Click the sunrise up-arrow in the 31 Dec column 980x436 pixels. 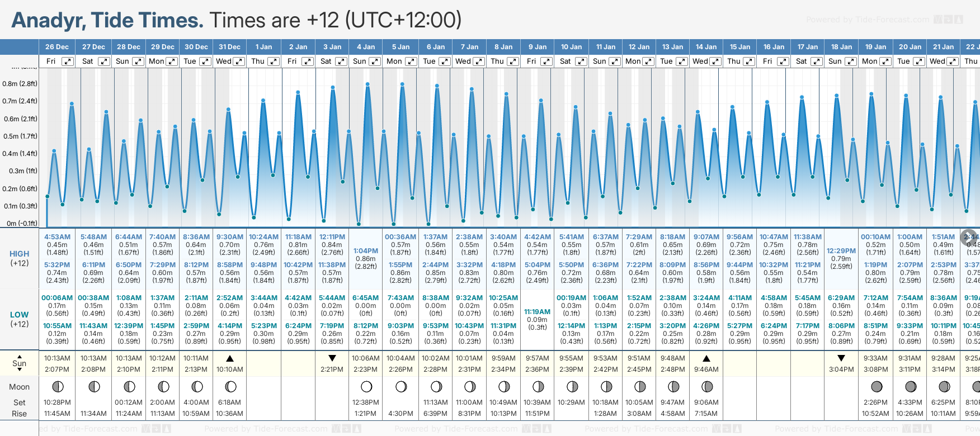tap(230, 358)
